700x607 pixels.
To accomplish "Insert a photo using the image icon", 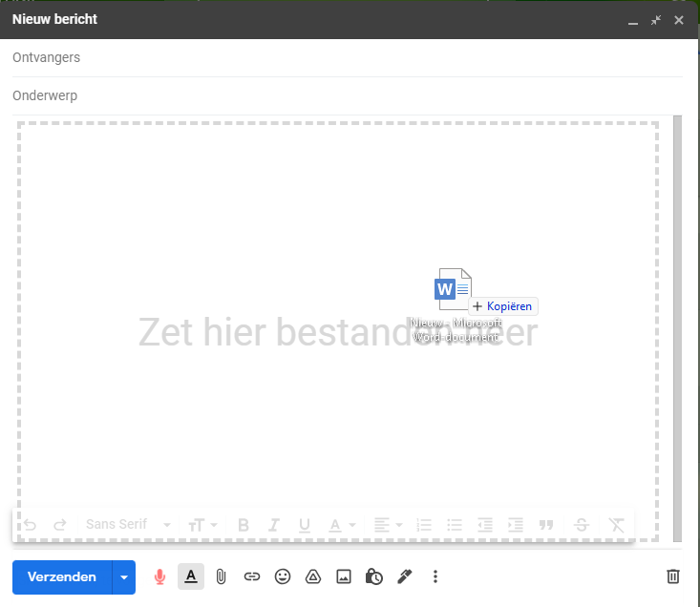I will coord(344,576).
